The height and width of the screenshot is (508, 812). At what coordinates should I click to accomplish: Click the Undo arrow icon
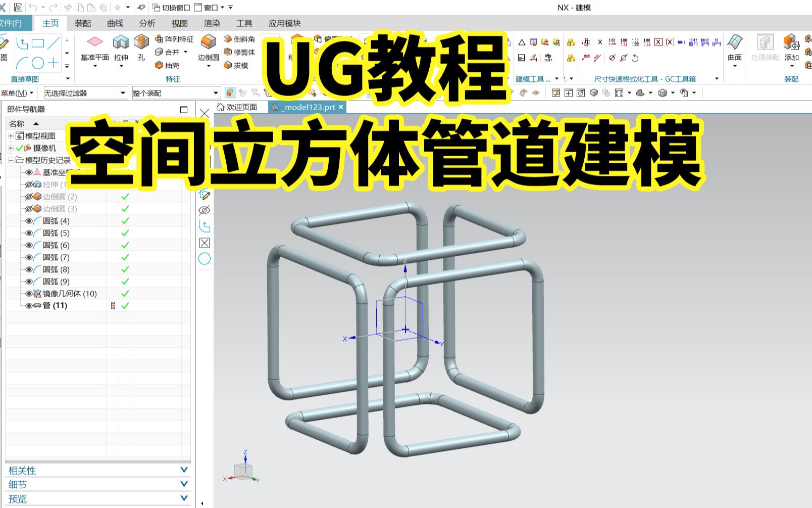[33, 7]
